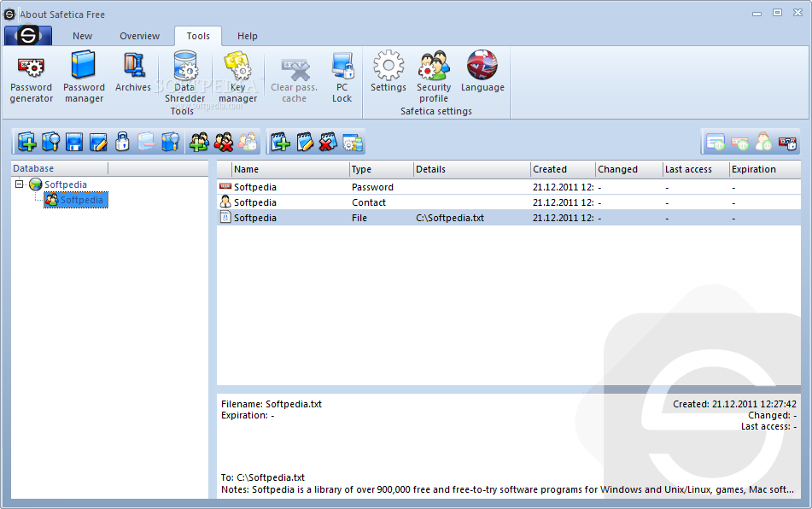Open the Archives tool
Image resolution: width=812 pixels, height=509 pixels.
[x=133, y=73]
